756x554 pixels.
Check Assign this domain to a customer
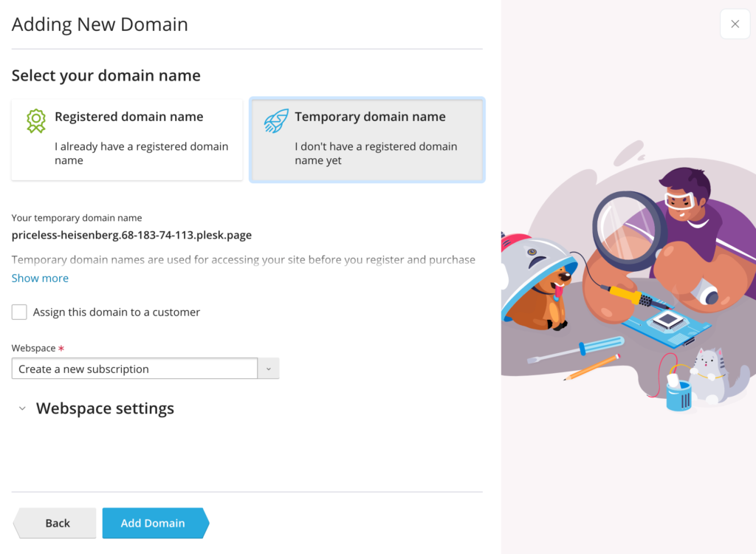19,312
